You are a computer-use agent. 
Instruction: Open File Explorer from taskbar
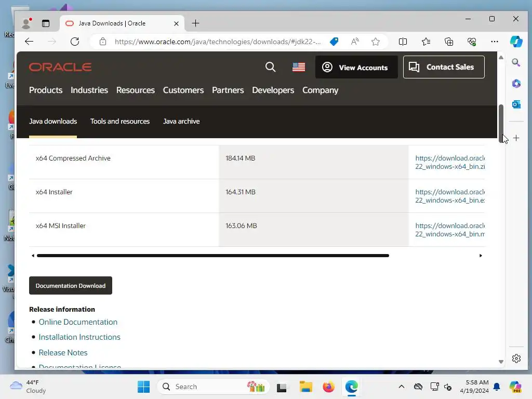305,387
